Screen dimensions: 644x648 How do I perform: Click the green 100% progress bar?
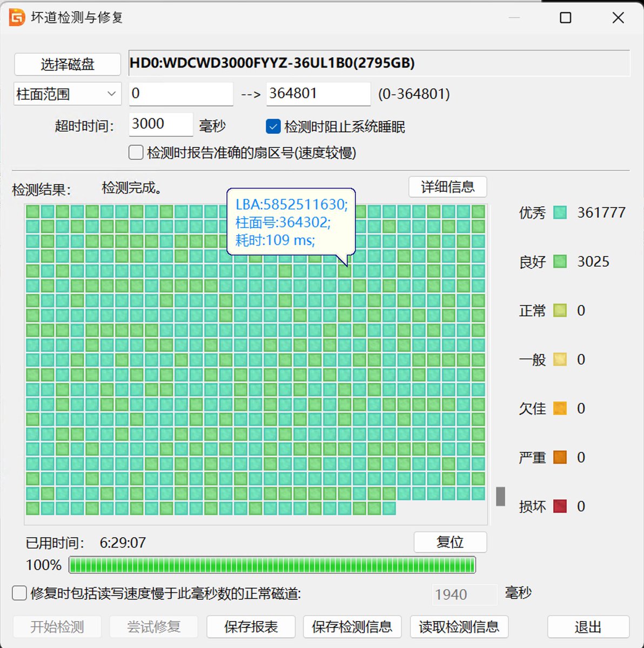(272, 565)
